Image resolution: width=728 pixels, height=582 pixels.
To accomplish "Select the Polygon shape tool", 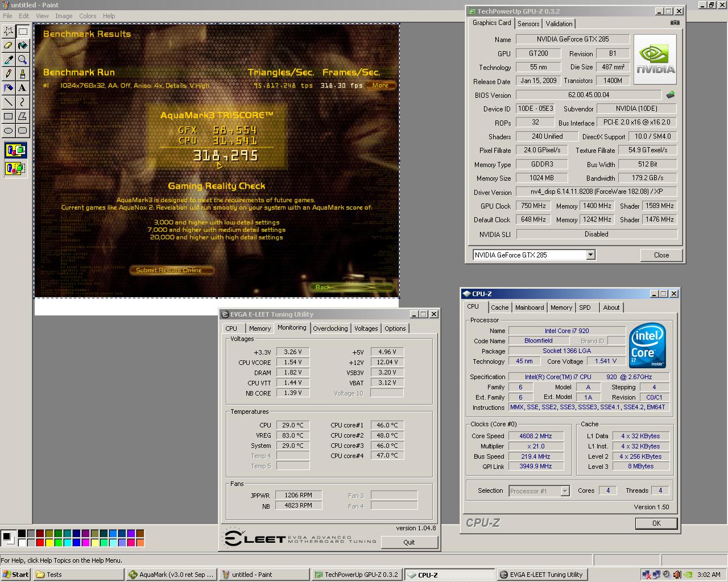I will tap(23, 117).
